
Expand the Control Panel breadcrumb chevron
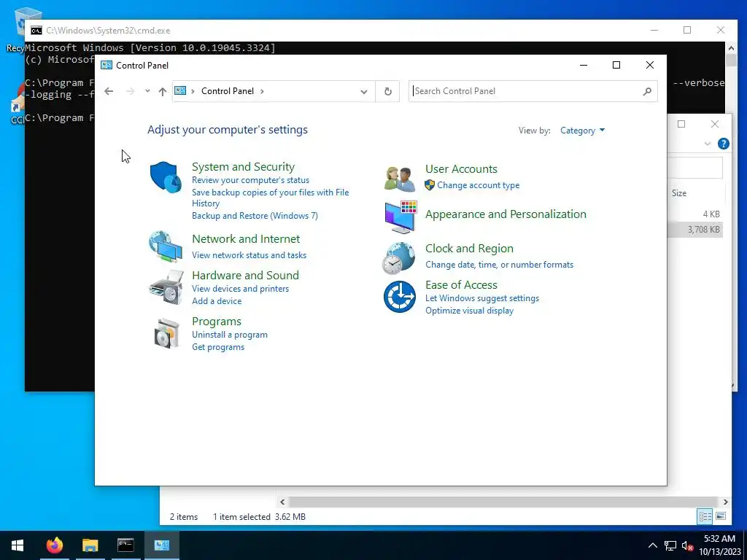click(x=262, y=91)
